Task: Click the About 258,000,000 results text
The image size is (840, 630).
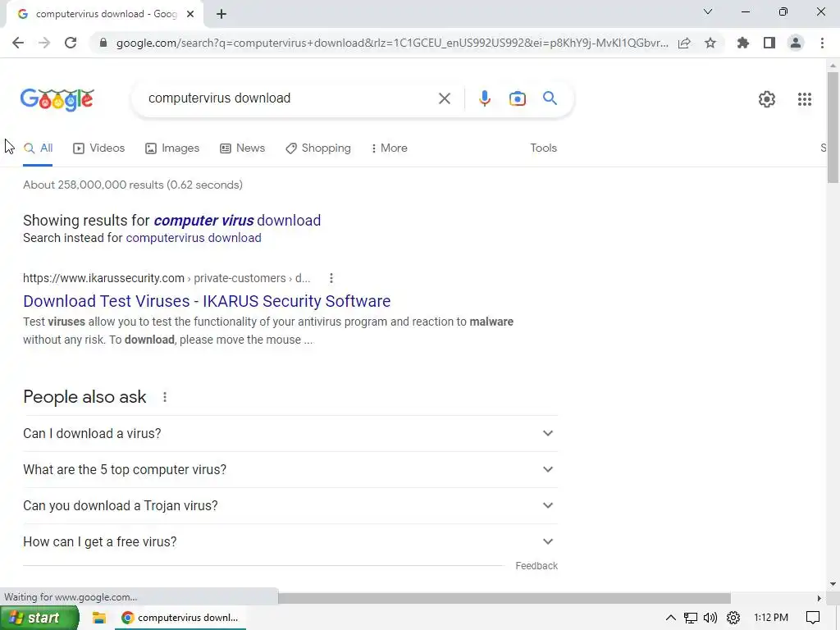Action: 133,185
